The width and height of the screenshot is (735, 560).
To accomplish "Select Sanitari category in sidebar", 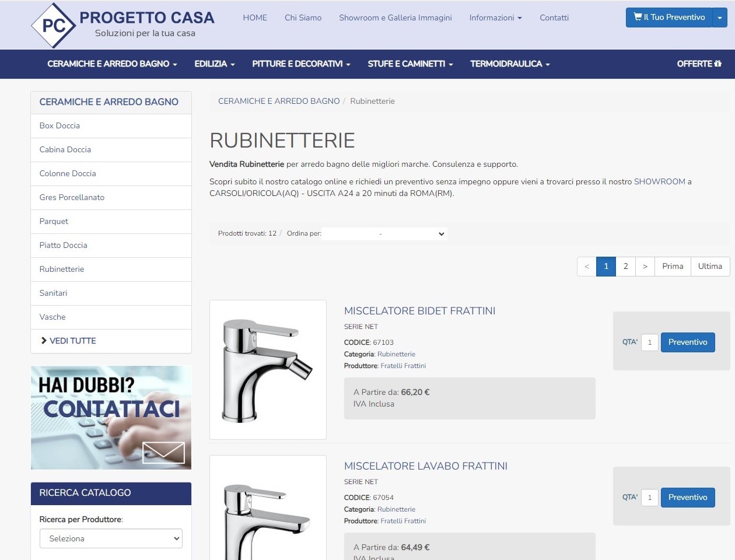I will click(x=111, y=293).
